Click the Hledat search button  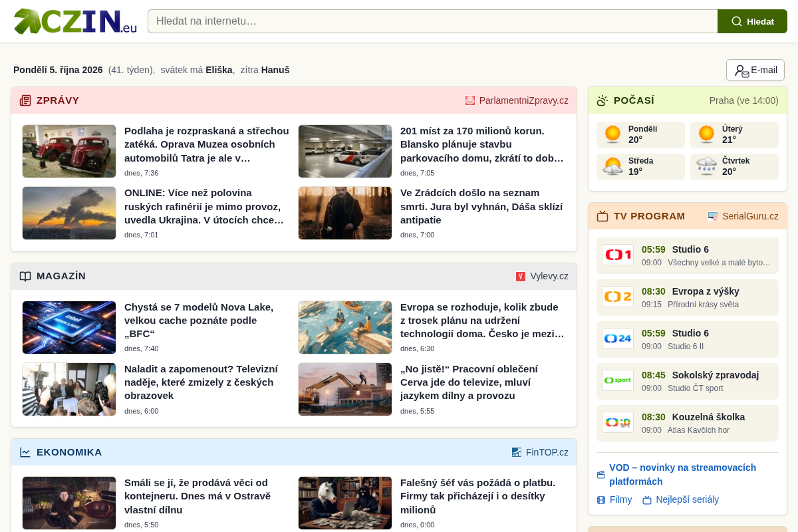[752, 21]
